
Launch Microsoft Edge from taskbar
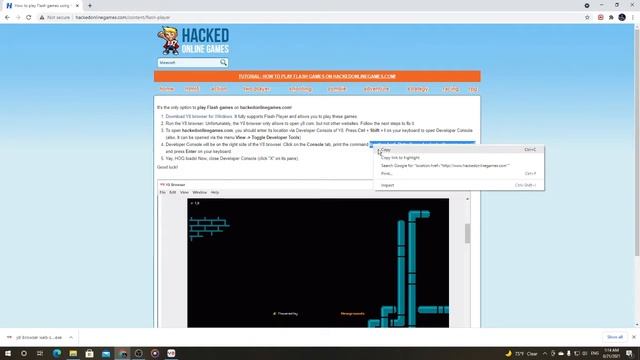coord(57,353)
